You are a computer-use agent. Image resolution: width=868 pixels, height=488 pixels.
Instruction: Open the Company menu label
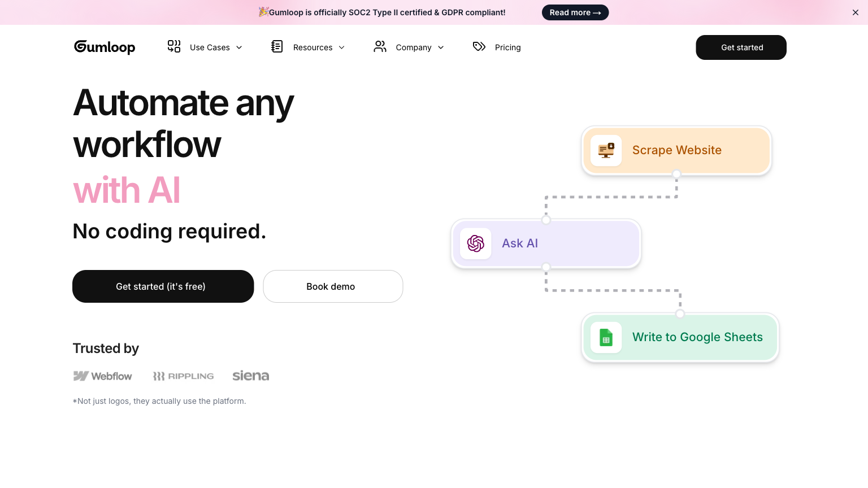(x=413, y=47)
